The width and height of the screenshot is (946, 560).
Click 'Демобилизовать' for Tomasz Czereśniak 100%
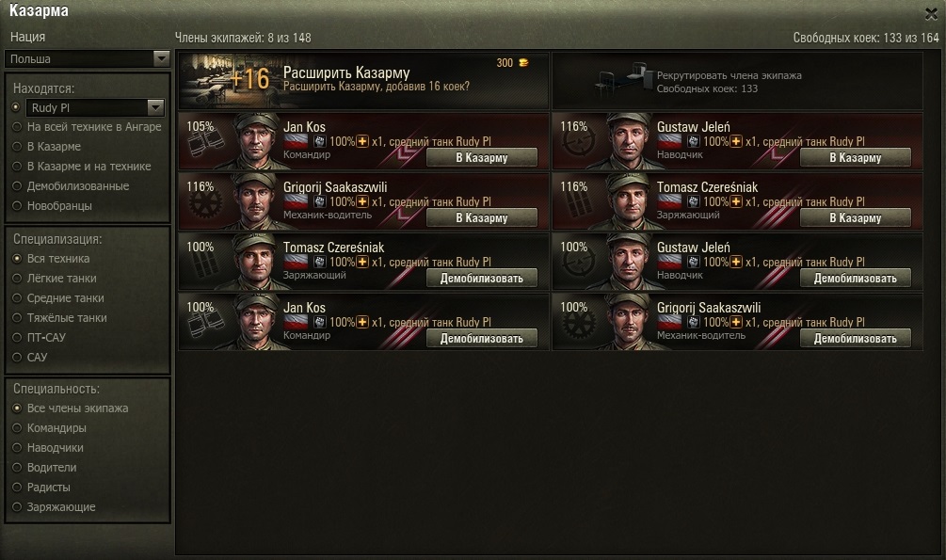481,279
